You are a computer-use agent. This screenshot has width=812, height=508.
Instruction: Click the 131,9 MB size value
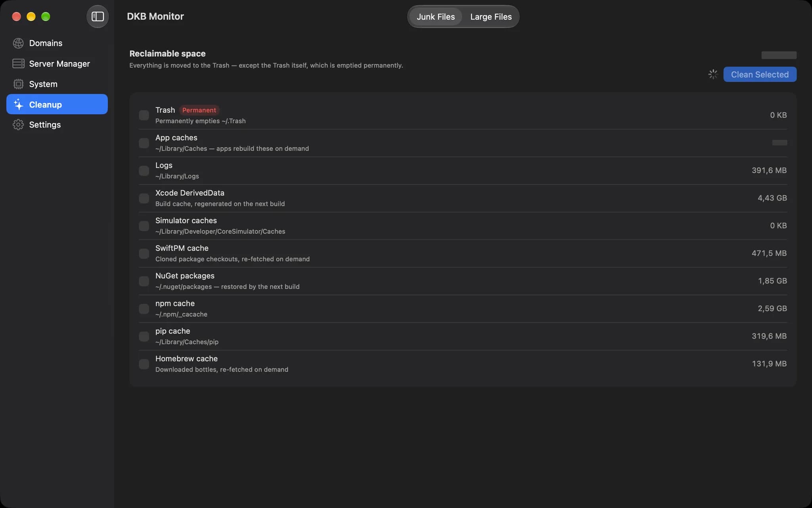769,364
